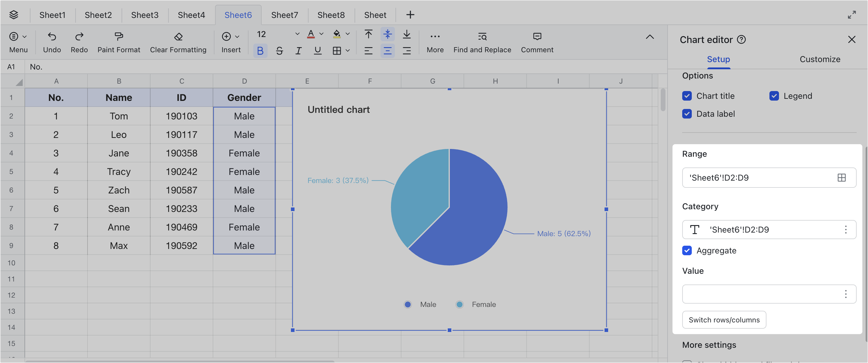The height and width of the screenshot is (363, 868).
Task: Toggle strikethrough formatting
Action: click(279, 51)
